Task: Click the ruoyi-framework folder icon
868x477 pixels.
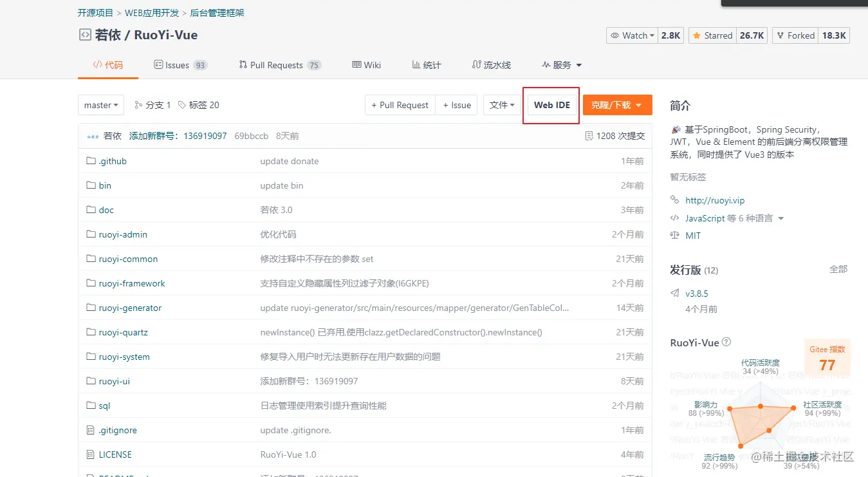Action: click(91, 283)
